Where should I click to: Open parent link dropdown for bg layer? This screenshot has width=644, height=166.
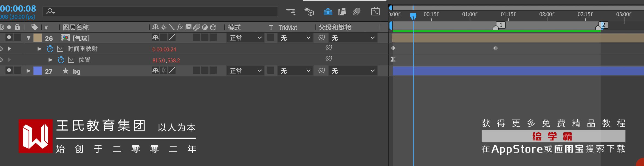pos(353,71)
